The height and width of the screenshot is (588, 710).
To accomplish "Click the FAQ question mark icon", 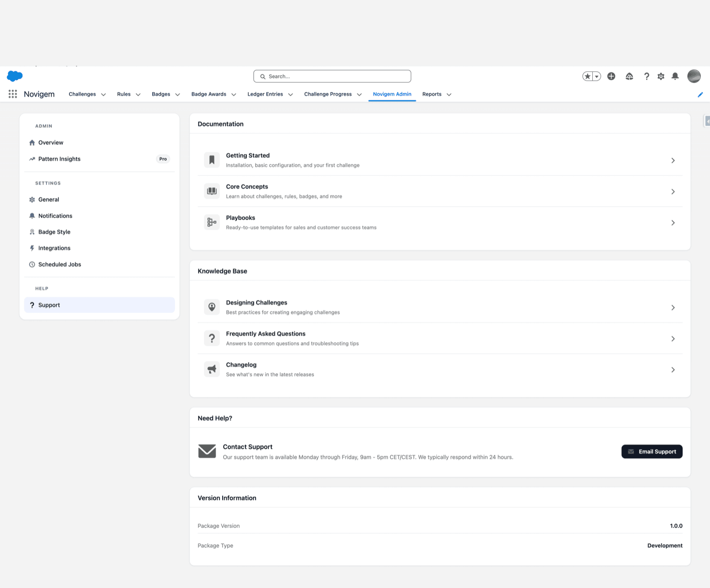I will pyautogui.click(x=212, y=338).
